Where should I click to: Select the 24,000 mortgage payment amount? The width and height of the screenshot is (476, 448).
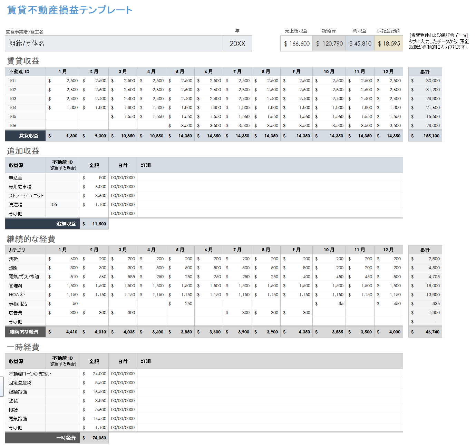(94, 374)
